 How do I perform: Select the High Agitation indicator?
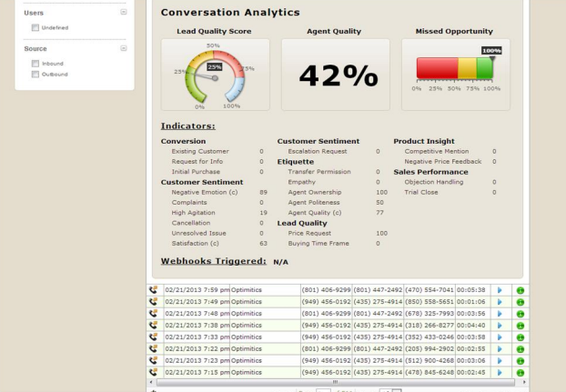pos(193,213)
